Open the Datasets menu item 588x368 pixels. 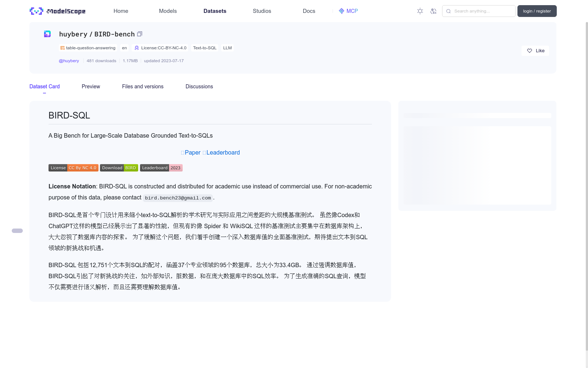click(215, 11)
